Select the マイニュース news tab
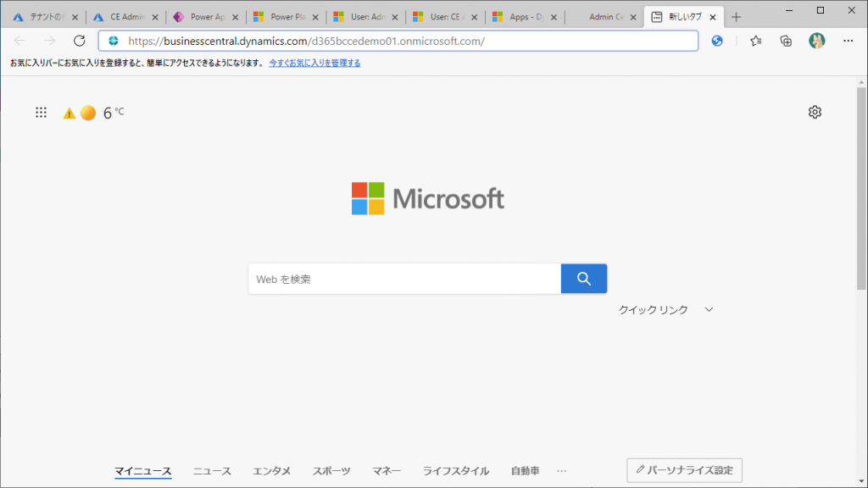This screenshot has height=488, width=868. pos(142,471)
